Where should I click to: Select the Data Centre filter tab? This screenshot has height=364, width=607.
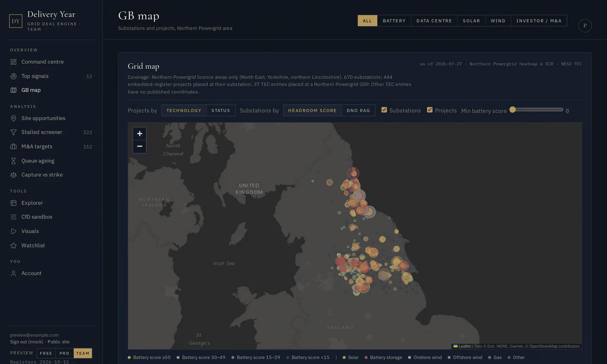pos(434,21)
